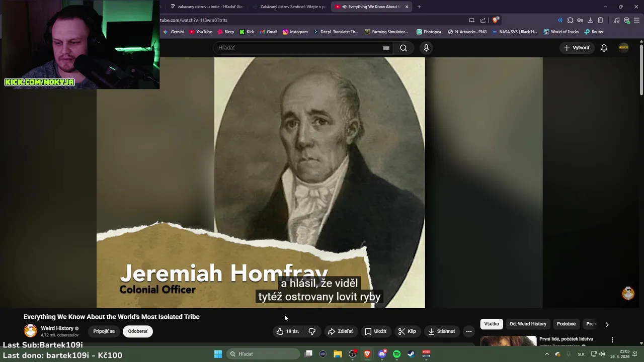The image size is (644, 362).
Task: Click the cast or install screen icon in address bar
Action: click(471, 20)
